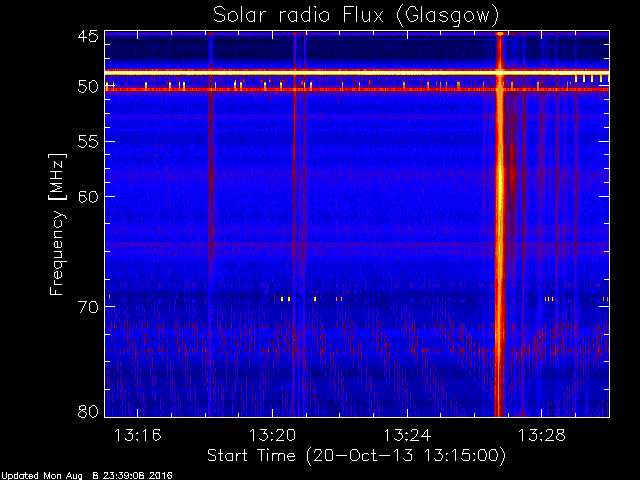Click the 'Updated Mon Aug' timestamp text
Image resolution: width=640 pixels, height=480 pixels.
tap(87, 476)
